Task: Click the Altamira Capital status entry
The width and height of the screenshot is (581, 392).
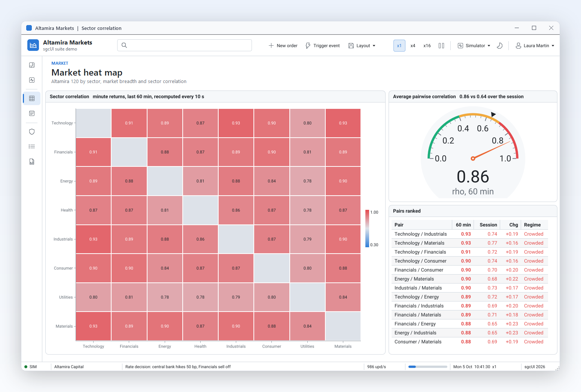Action: (69, 367)
